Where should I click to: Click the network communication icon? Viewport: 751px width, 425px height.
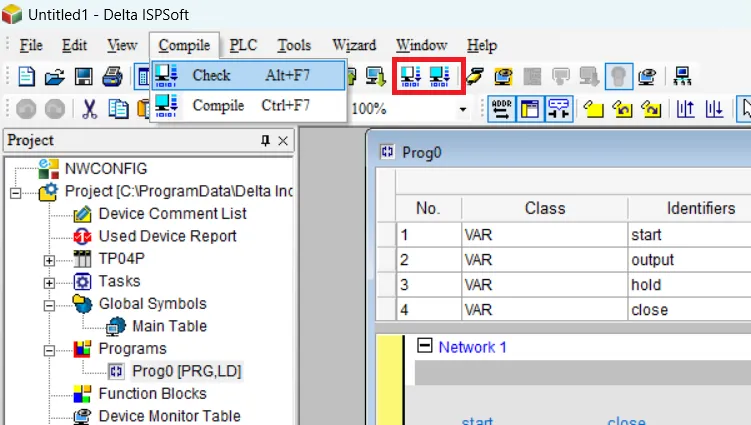point(682,76)
